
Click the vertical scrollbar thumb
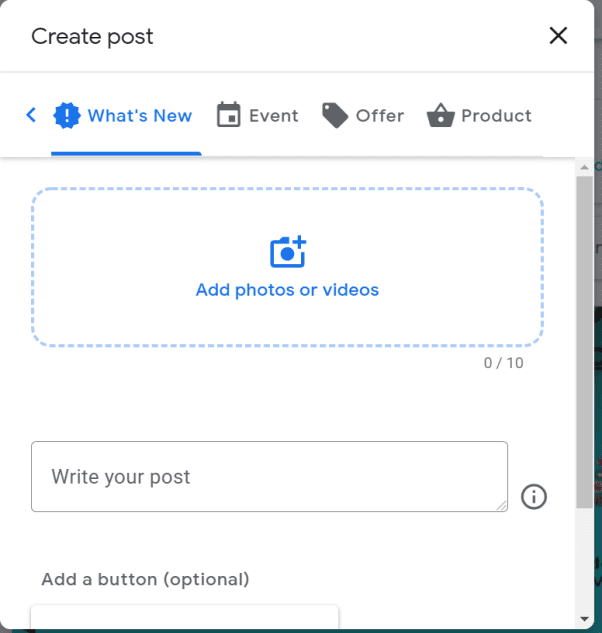click(x=584, y=342)
